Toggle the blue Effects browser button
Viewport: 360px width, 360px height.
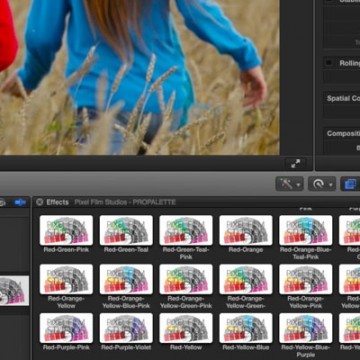tap(350, 184)
